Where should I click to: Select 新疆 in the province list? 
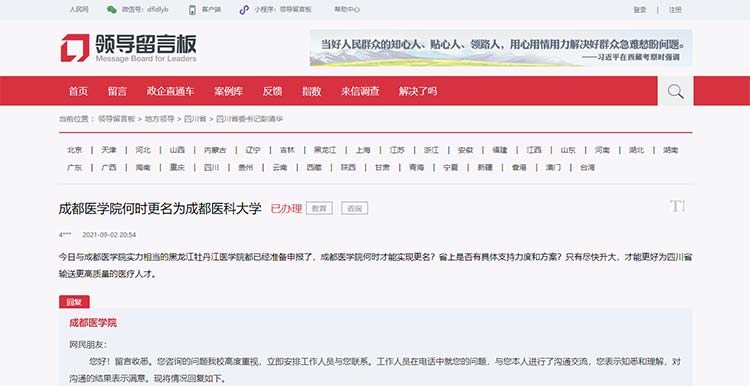point(485,167)
